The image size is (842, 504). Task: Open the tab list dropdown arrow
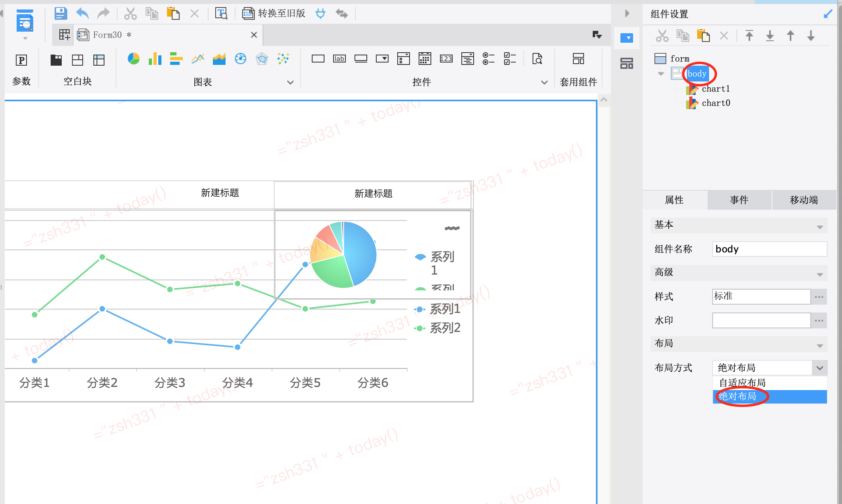point(597,35)
